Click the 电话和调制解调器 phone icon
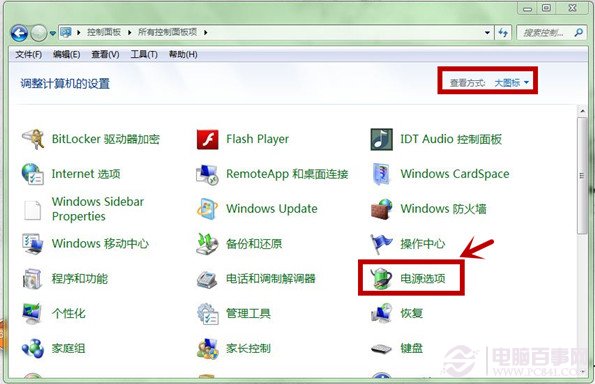The width and height of the screenshot is (595, 384). [x=207, y=280]
